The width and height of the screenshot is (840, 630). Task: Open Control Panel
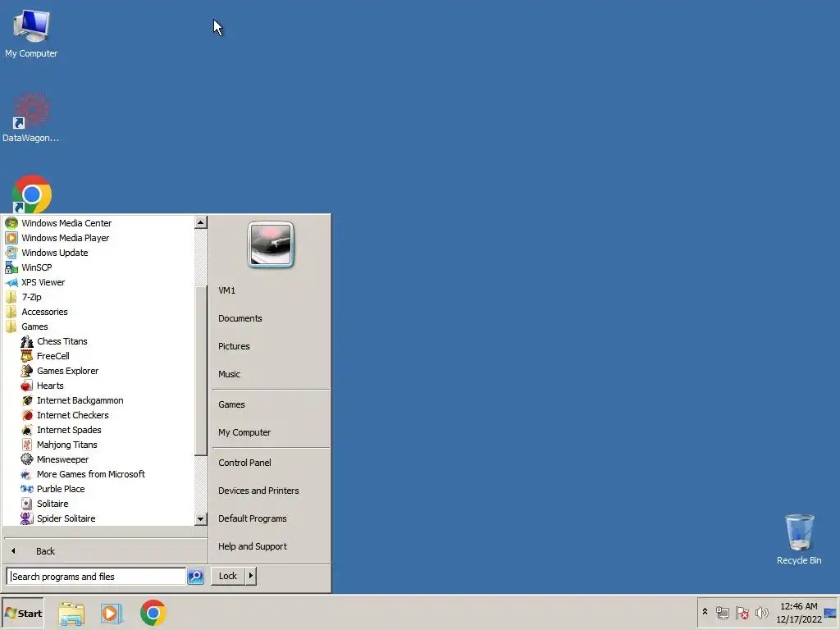[x=244, y=463]
